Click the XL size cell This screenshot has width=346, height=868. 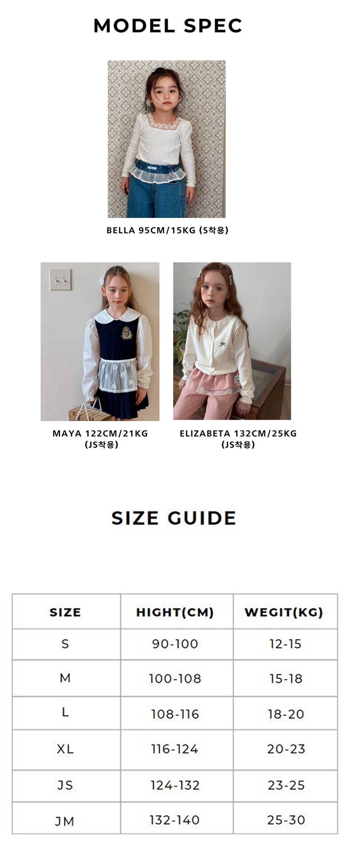pyautogui.click(x=65, y=749)
